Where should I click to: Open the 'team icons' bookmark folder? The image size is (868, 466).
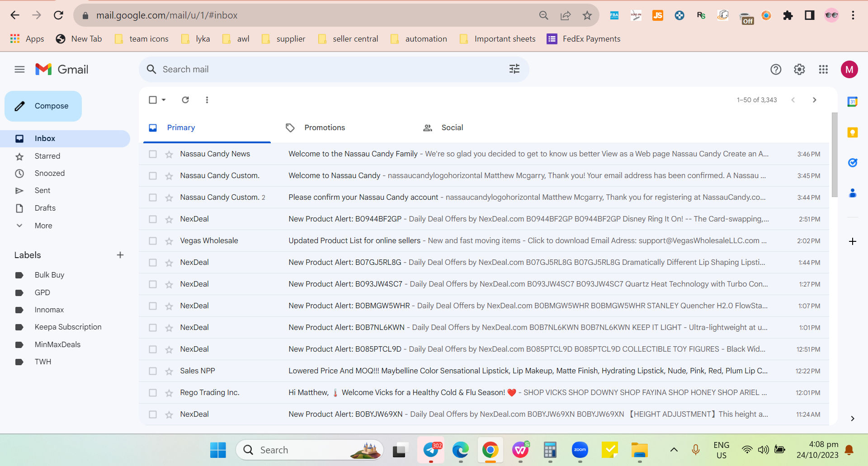click(142, 39)
